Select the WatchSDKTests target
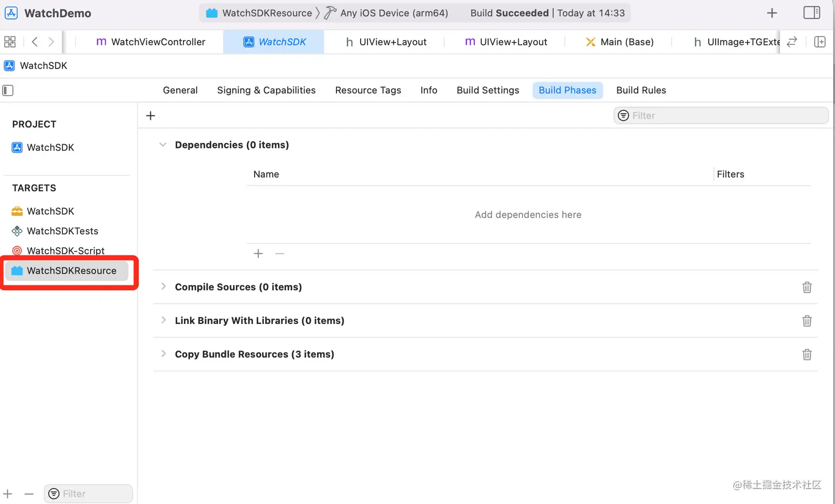 click(55, 231)
